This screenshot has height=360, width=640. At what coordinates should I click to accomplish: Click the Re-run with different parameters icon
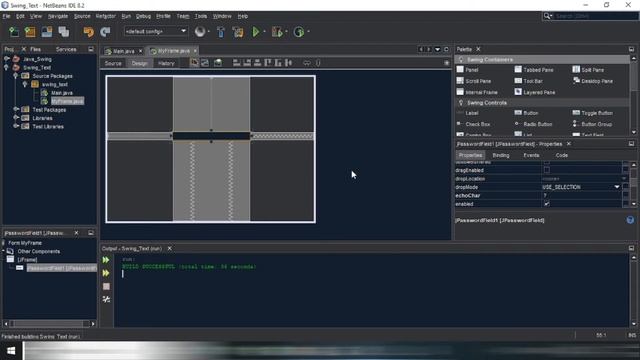pos(106,273)
